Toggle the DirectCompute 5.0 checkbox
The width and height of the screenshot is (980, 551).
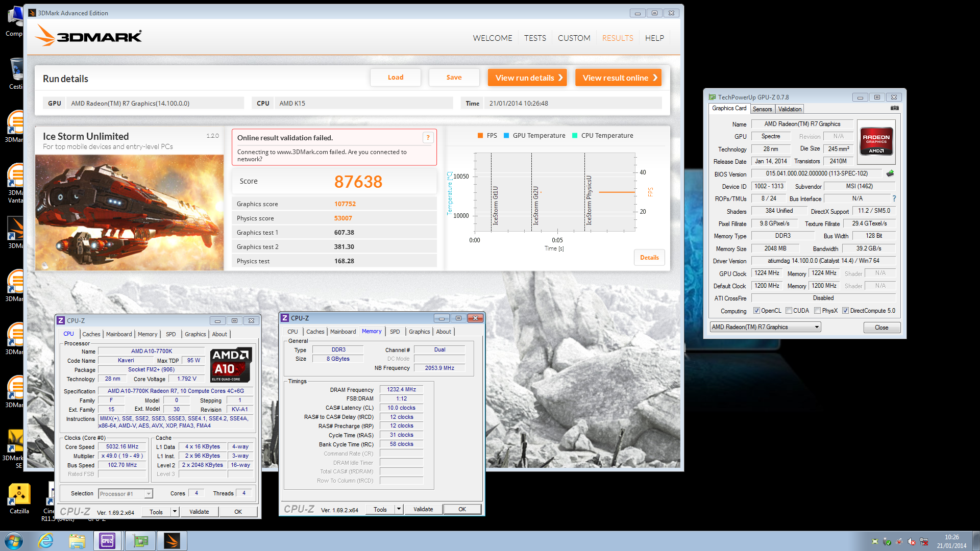coord(845,311)
